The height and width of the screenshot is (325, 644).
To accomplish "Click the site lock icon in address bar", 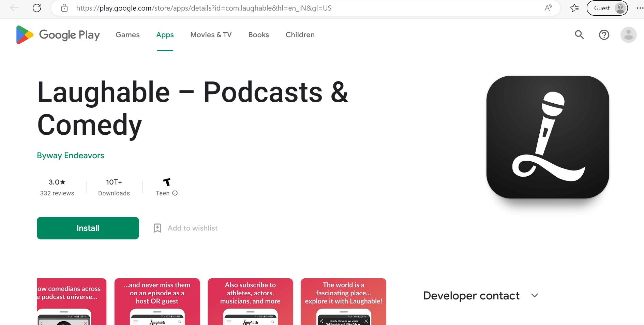I will point(64,8).
